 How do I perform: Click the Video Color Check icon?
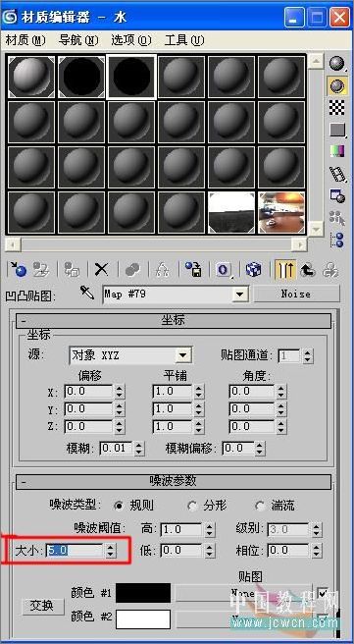[x=336, y=151]
